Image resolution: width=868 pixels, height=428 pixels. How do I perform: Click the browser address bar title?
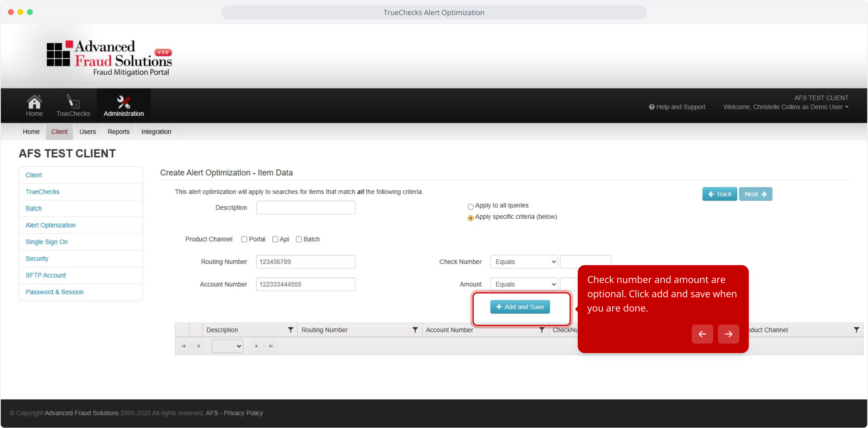[434, 12]
